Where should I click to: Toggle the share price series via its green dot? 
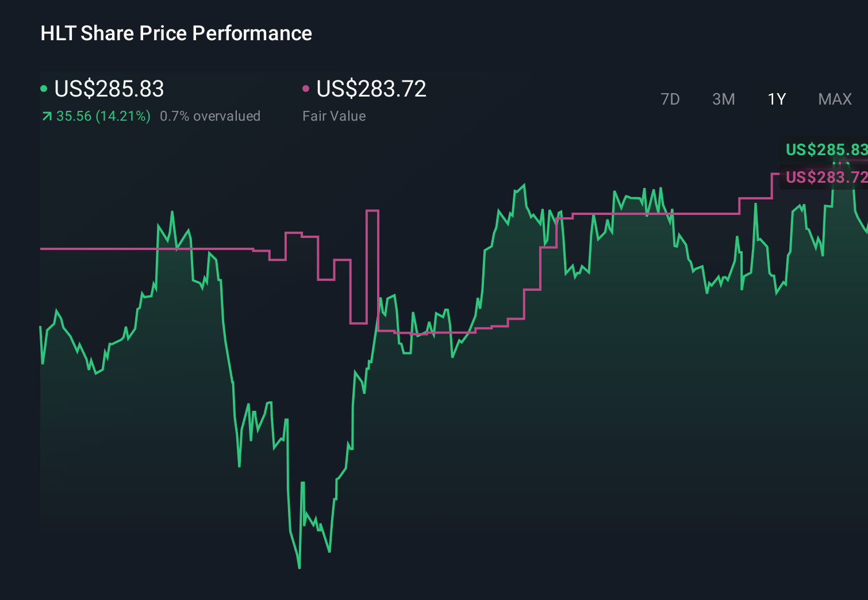pyautogui.click(x=44, y=88)
